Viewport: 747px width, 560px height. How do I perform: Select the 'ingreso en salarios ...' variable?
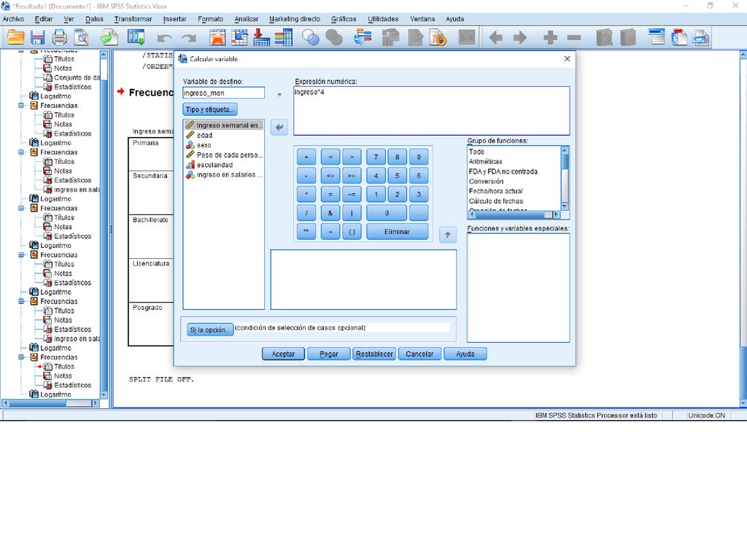pyautogui.click(x=224, y=175)
